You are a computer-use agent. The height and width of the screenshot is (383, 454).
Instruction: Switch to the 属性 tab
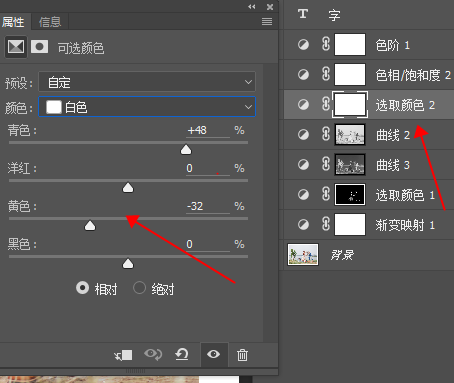13,22
